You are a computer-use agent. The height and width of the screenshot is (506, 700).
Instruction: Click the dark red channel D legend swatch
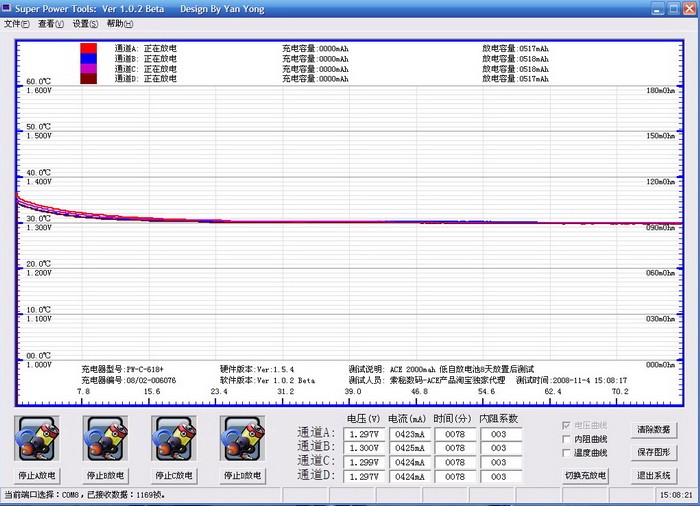point(88,79)
